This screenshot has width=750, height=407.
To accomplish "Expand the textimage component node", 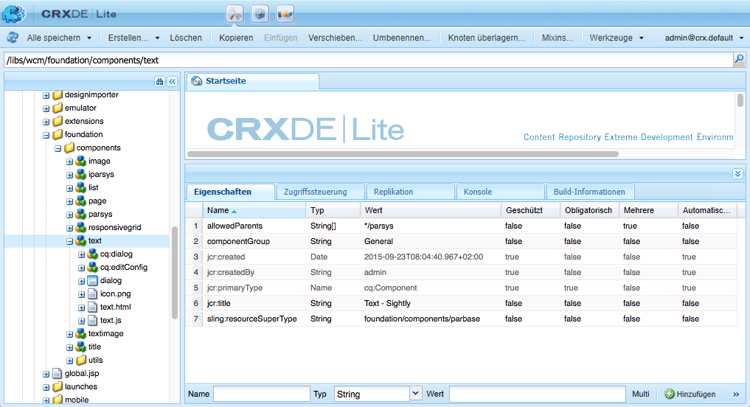I will (x=69, y=334).
